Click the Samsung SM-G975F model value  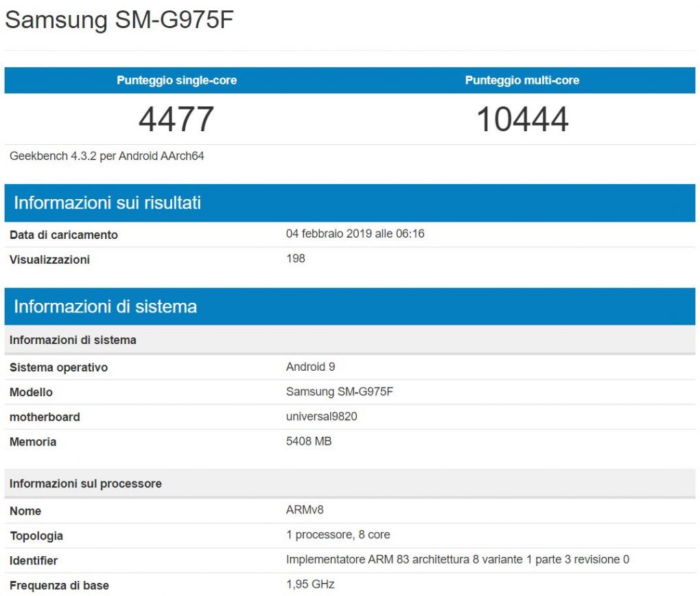340,392
